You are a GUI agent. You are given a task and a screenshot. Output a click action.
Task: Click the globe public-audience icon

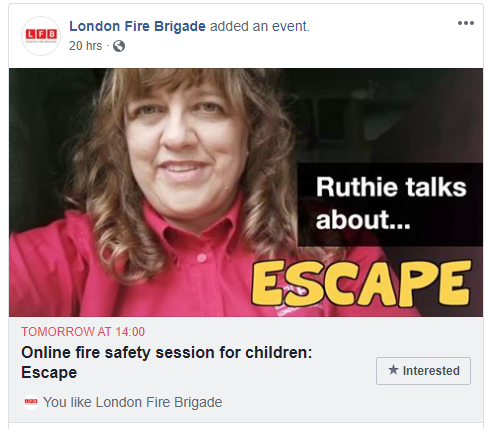(x=119, y=46)
